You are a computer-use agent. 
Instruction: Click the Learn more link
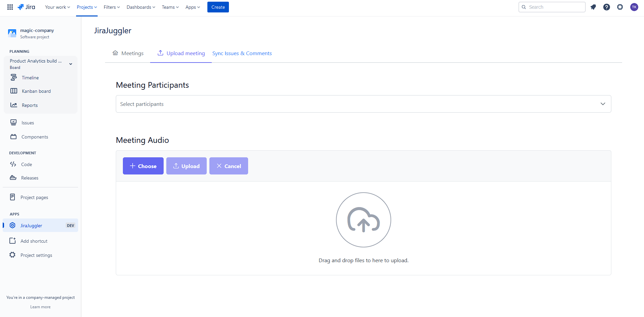click(40, 307)
